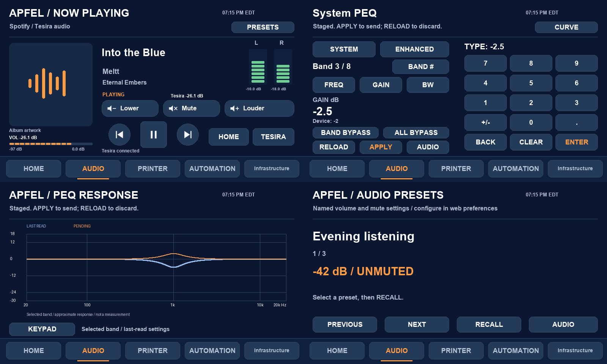RECALL the Evening listening preset
The height and width of the screenshot is (364, 607).
pos(489,325)
